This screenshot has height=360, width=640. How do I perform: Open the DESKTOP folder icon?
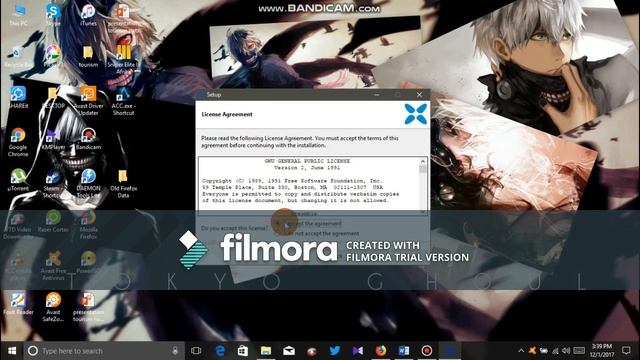(x=53, y=98)
